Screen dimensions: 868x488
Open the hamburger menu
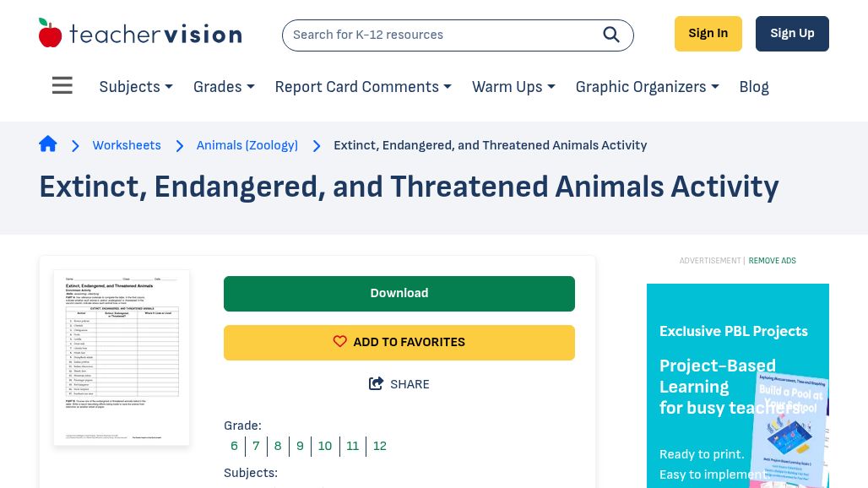[62, 86]
